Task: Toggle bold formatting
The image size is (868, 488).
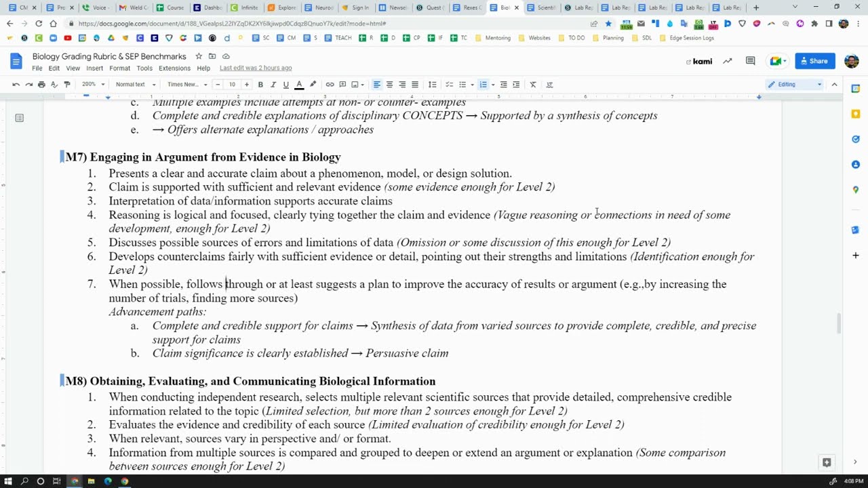Action: (x=260, y=85)
